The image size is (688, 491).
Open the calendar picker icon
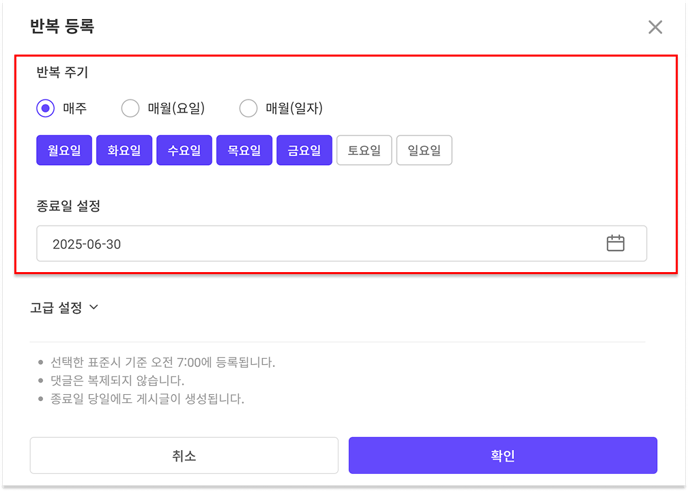tap(615, 243)
